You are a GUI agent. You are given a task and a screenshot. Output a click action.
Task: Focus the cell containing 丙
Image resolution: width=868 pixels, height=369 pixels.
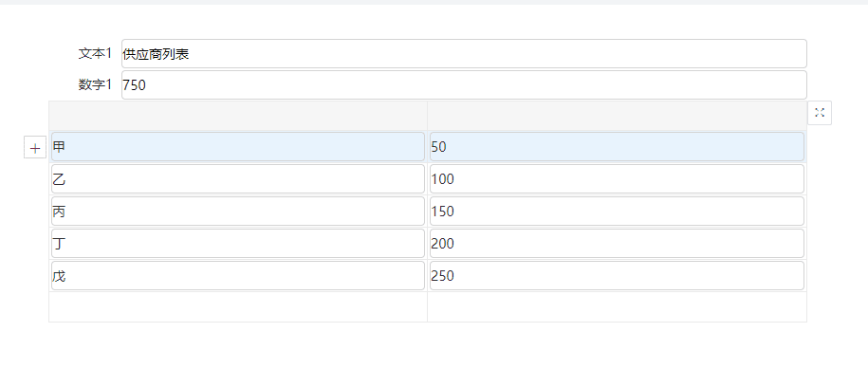point(238,211)
